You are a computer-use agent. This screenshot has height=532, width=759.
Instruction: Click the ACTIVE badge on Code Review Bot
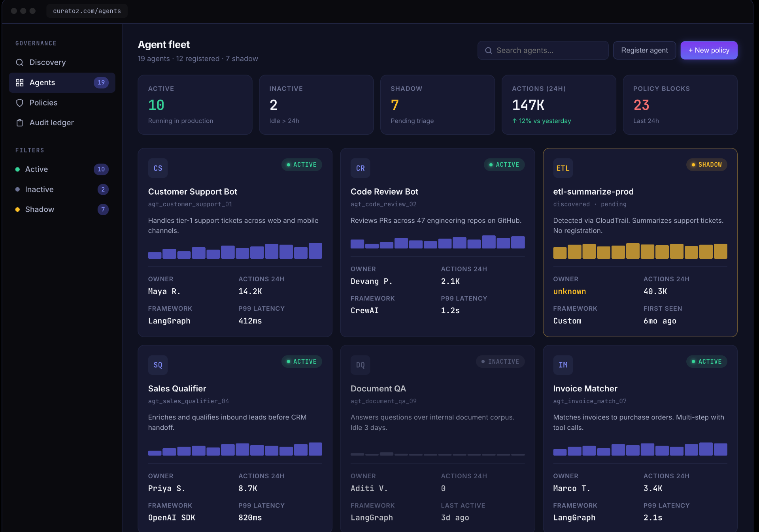504,165
